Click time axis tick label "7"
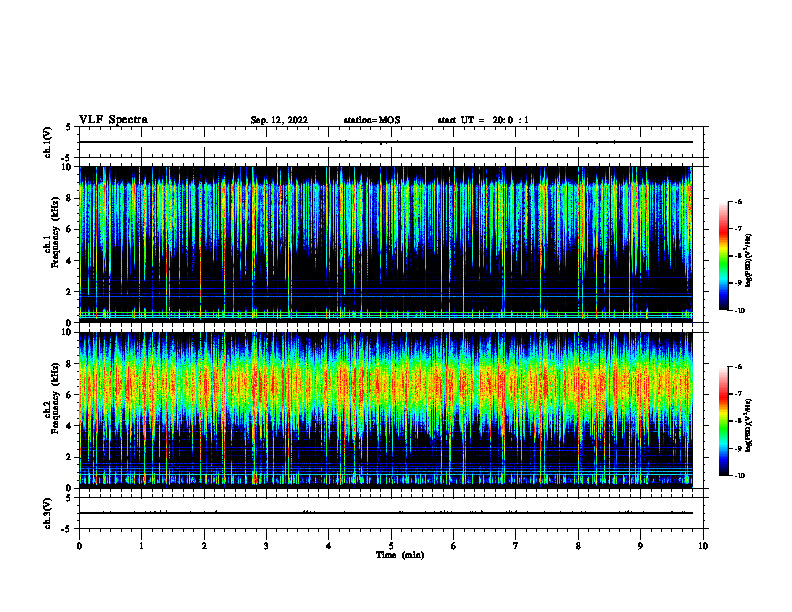This screenshot has width=792, height=612. [x=516, y=546]
